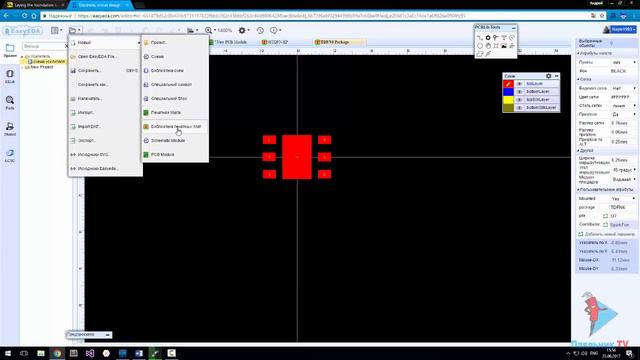Click the yellow TopSilkLayer color swatch
This screenshot has height=360, width=640.
tap(509, 100)
